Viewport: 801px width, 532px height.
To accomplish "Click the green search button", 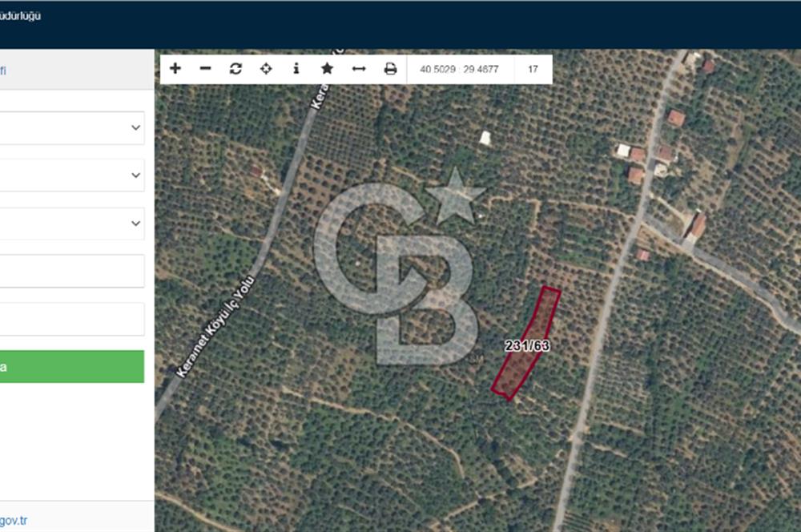I will (x=72, y=366).
